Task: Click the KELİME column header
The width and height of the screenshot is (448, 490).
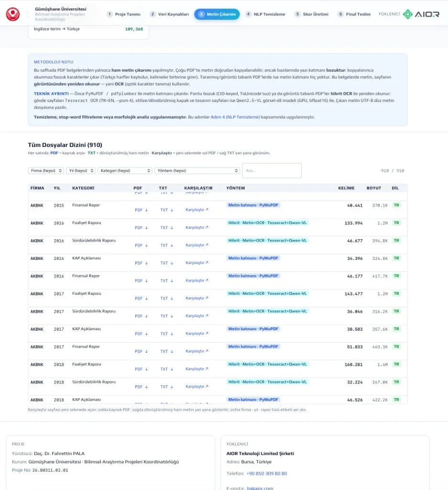Action: [x=346, y=188]
